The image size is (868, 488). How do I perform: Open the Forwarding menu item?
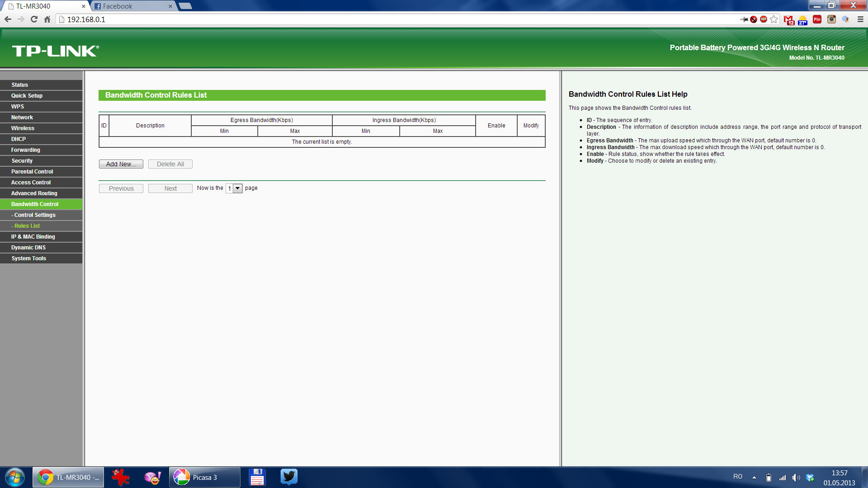click(x=41, y=150)
